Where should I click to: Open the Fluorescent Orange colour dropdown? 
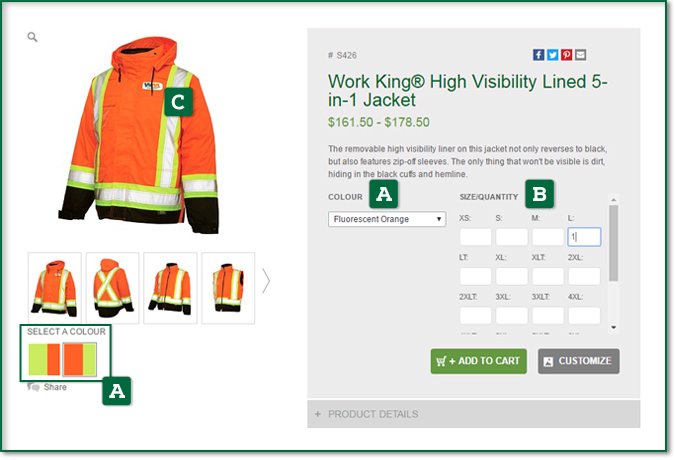[x=387, y=219]
